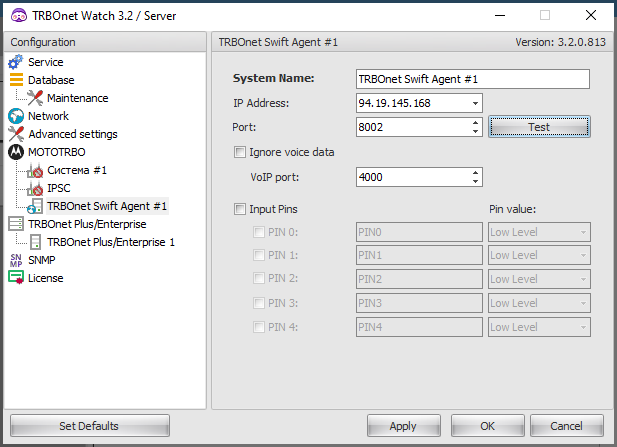The height and width of the screenshot is (447, 617).
Task: Tick the PIN 2 checkbox
Action: coord(259,278)
